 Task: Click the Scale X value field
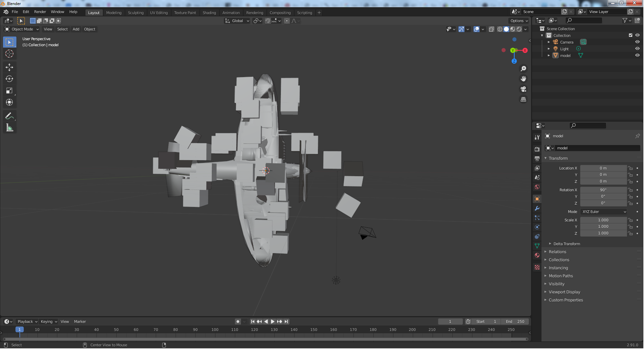click(604, 220)
